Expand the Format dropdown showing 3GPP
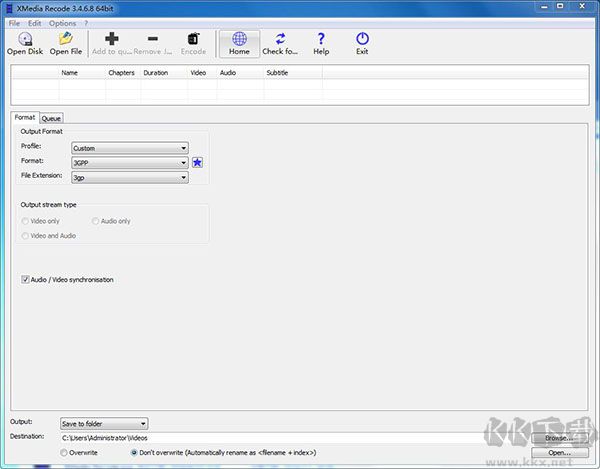Screen dimensions: 600x469 130,163
